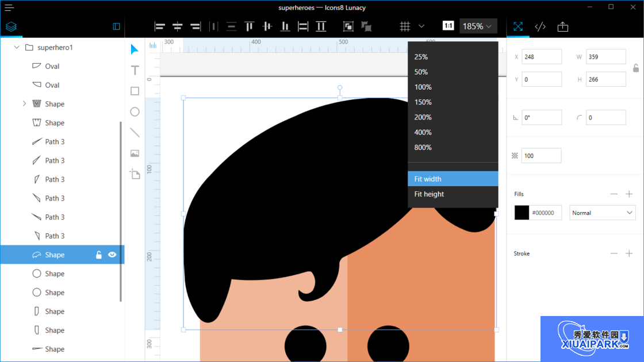Distribute objects horizontally
Viewport: 644px width, 362px height.
pos(213,26)
